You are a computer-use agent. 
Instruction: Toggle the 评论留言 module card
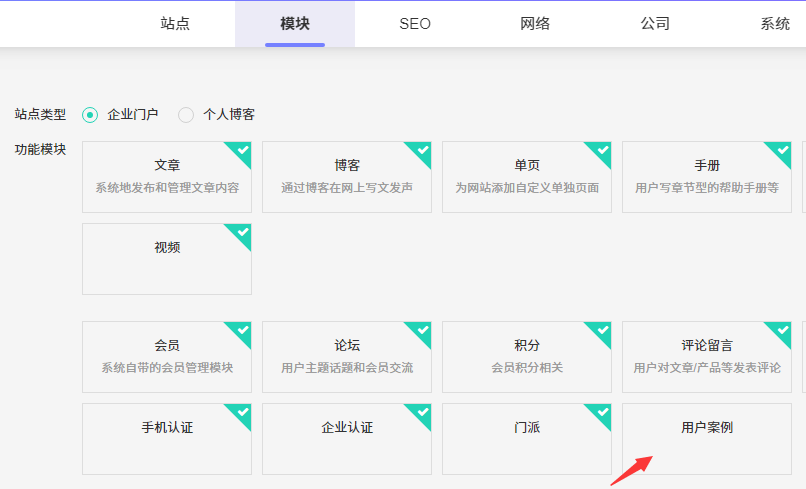(707, 357)
